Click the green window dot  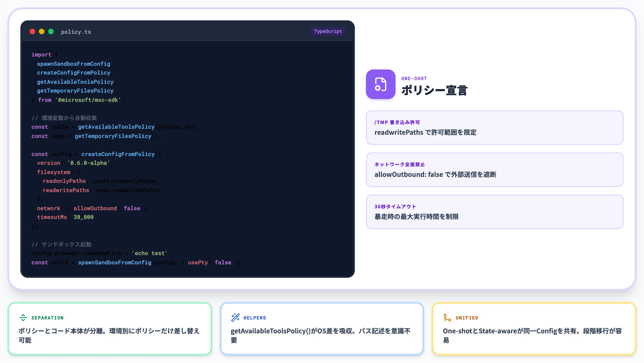pos(51,31)
